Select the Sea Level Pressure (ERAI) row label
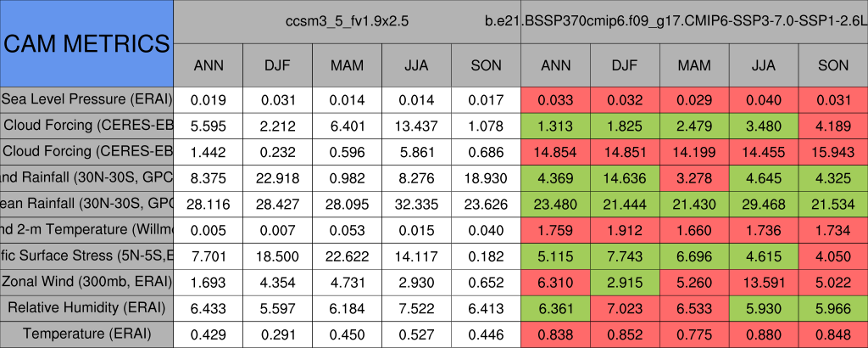The height and width of the screenshot is (348, 868). point(86,99)
